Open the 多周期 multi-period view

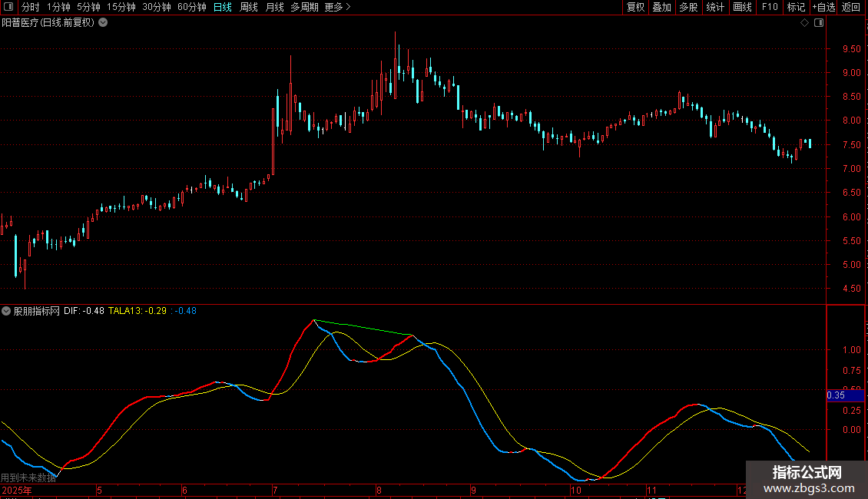tap(304, 7)
